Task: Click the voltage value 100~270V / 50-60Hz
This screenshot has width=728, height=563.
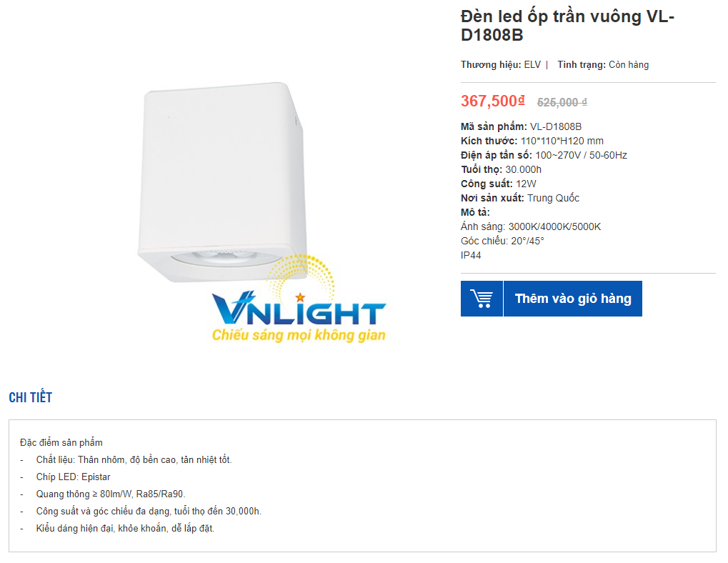Action: [x=582, y=155]
